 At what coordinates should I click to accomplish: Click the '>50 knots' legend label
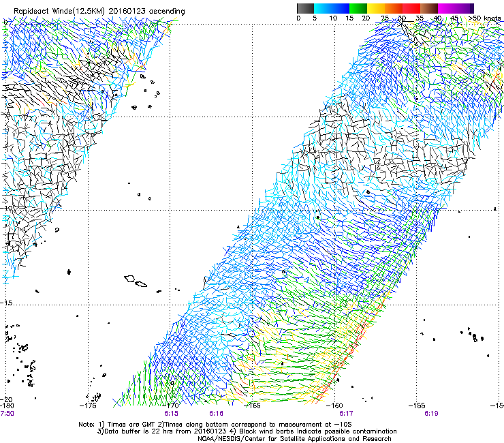[x=484, y=18]
